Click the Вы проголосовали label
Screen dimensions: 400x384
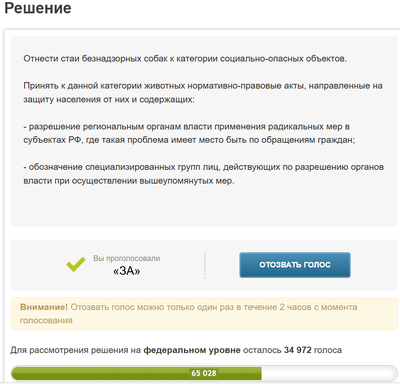(x=126, y=258)
